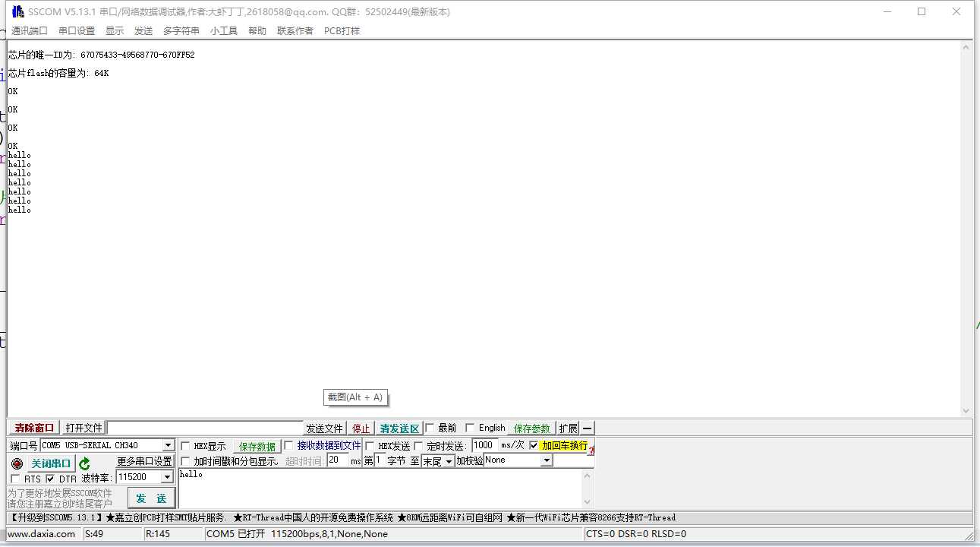Click the S:49 sent counter
Image resolution: width=980 pixels, height=547 pixels.
coord(94,534)
